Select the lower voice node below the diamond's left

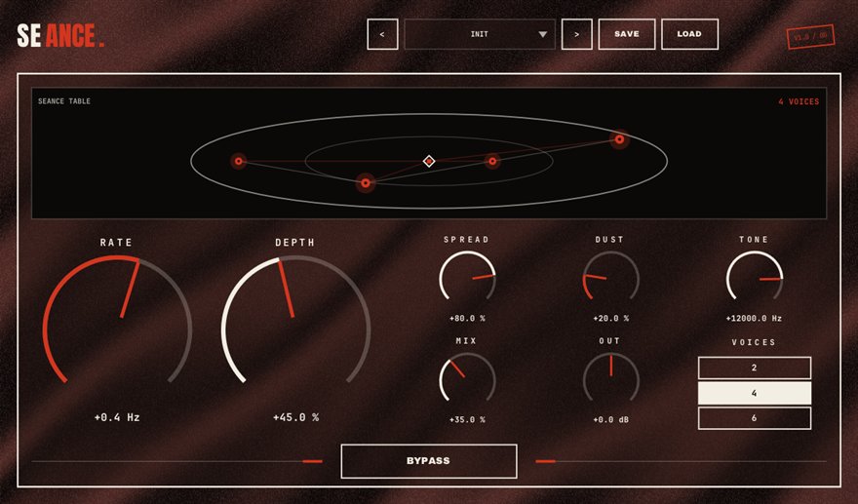[366, 183]
